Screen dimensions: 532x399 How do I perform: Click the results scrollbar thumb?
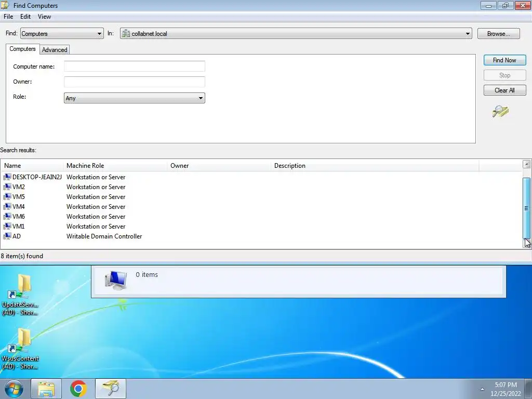[x=527, y=208]
